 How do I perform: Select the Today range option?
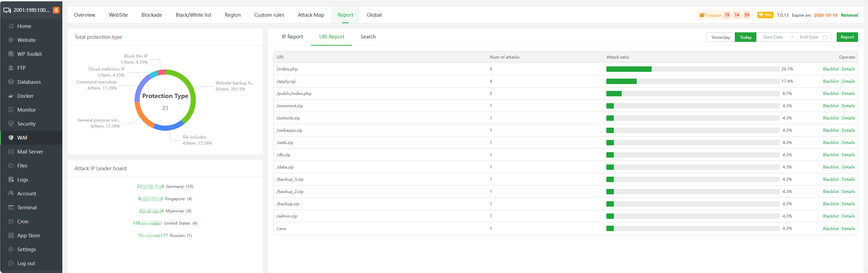(x=745, y=37)
